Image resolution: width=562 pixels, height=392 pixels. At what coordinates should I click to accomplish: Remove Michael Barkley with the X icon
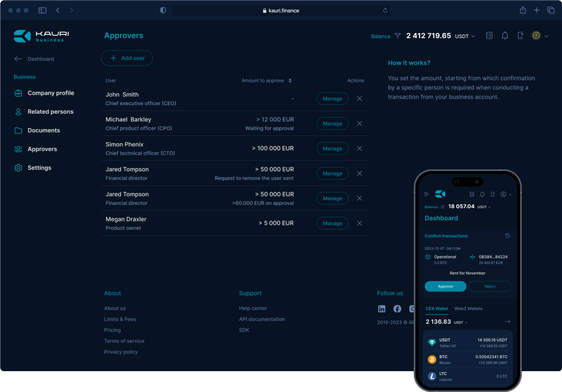point(359,123)
